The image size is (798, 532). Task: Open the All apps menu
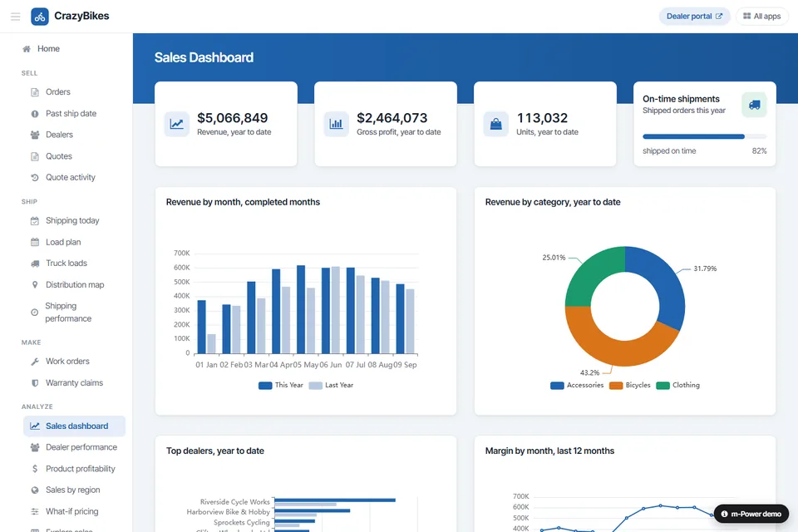pyautogui.click(x=761, y=17)
